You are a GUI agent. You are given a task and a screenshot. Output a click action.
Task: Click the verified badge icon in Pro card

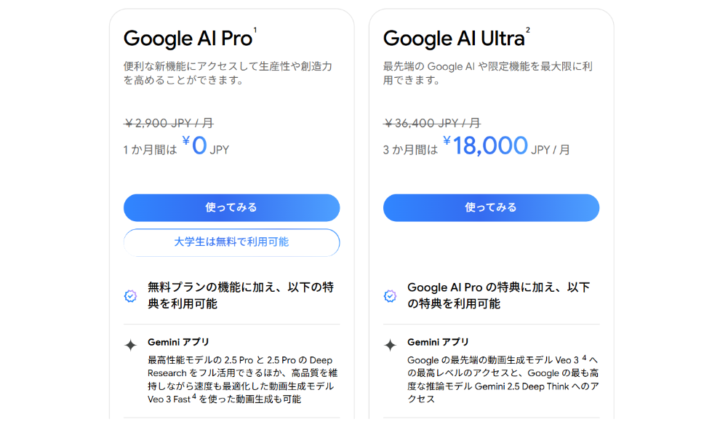(x=130, y=296)
